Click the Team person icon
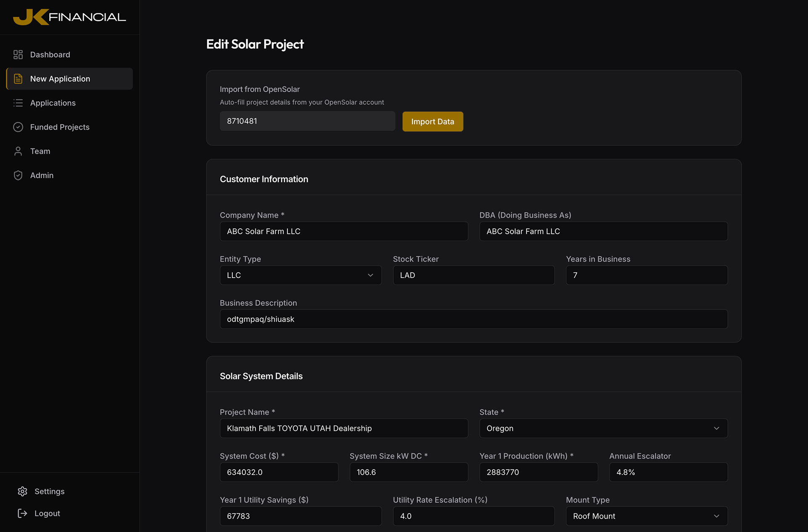The image size is (808, 532). pyautogui.click(x=18, y=151)
